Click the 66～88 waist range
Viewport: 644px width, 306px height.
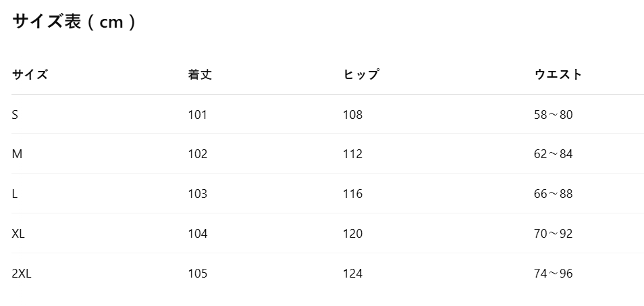click(x=554, y=194)
